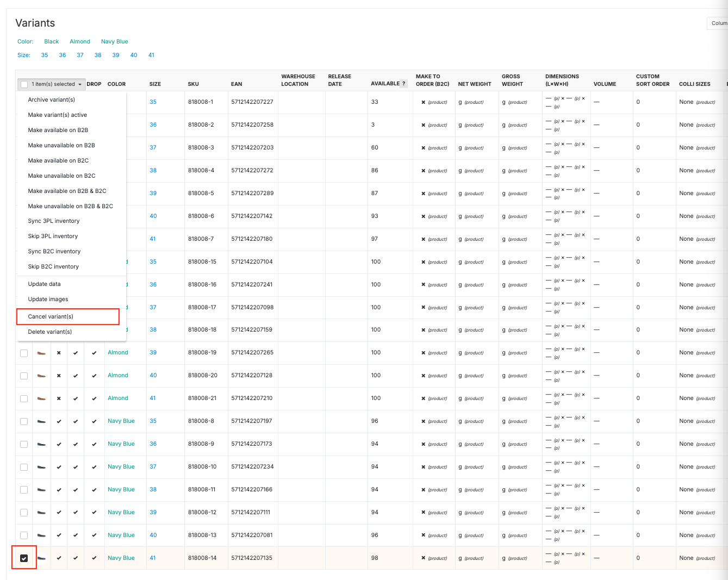Click the shoe thumbnail for SKU 818008-8
This screenshot has width=728, height=580.
pos(41,421)
